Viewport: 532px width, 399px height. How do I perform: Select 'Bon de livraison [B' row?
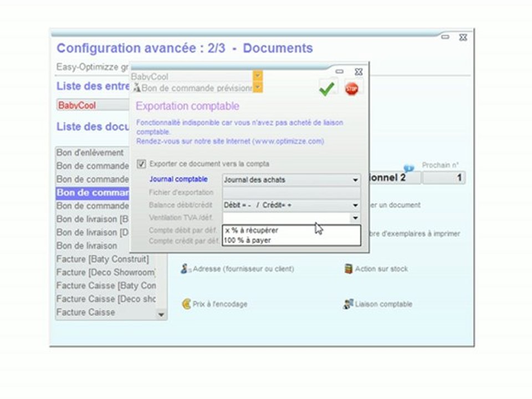(x=93, y=219)
